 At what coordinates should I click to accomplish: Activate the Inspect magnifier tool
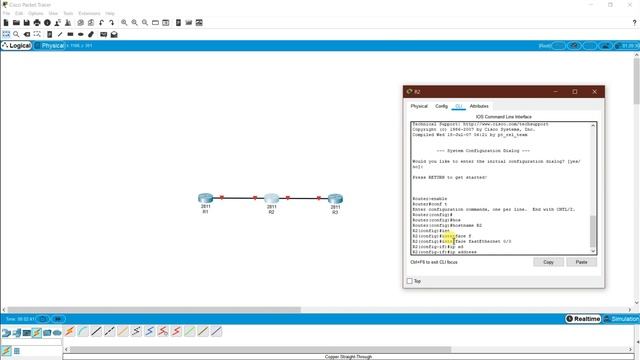pyautogui.click(x=16, y=34)
